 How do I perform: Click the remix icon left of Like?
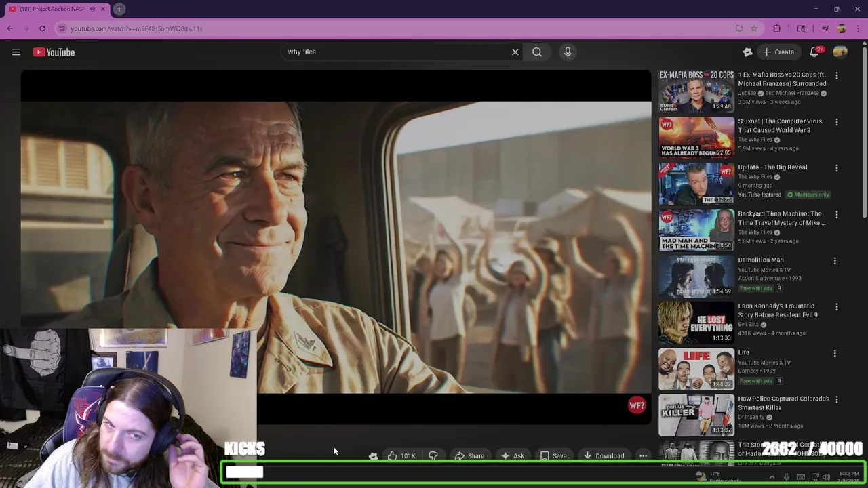pos(373,456)
